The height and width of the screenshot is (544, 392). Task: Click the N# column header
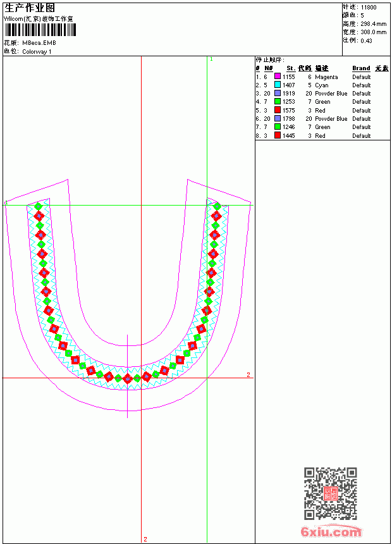click(269, 68)
